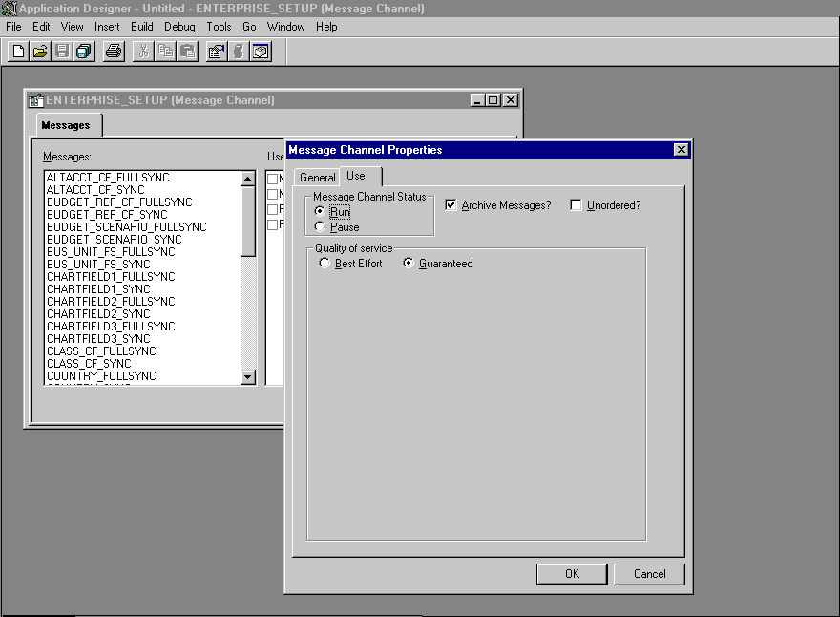Confirm with the OK button
Viewport: 840px width, 617px height.
coord(572,574)
